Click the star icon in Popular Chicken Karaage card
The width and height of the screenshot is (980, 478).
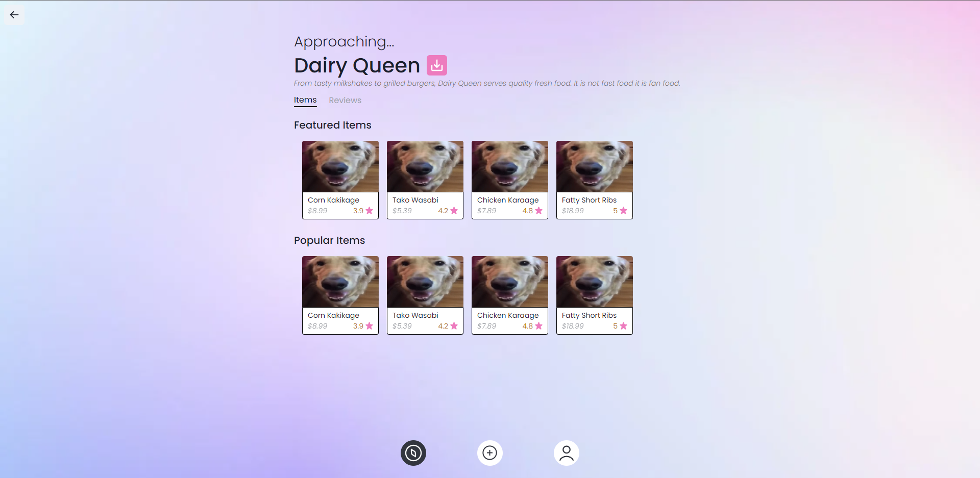click(x=539, y=326)
